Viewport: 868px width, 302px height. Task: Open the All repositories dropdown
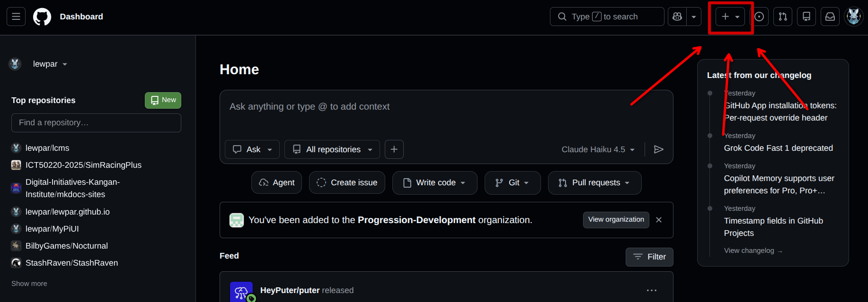[332, 149]
